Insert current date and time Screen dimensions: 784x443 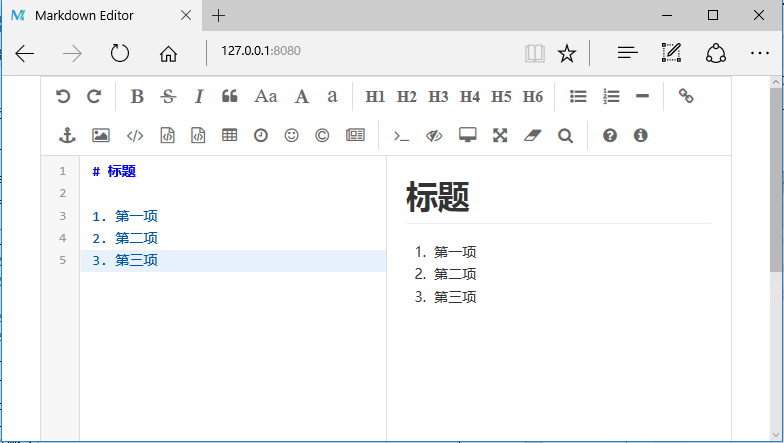(260, 135)
